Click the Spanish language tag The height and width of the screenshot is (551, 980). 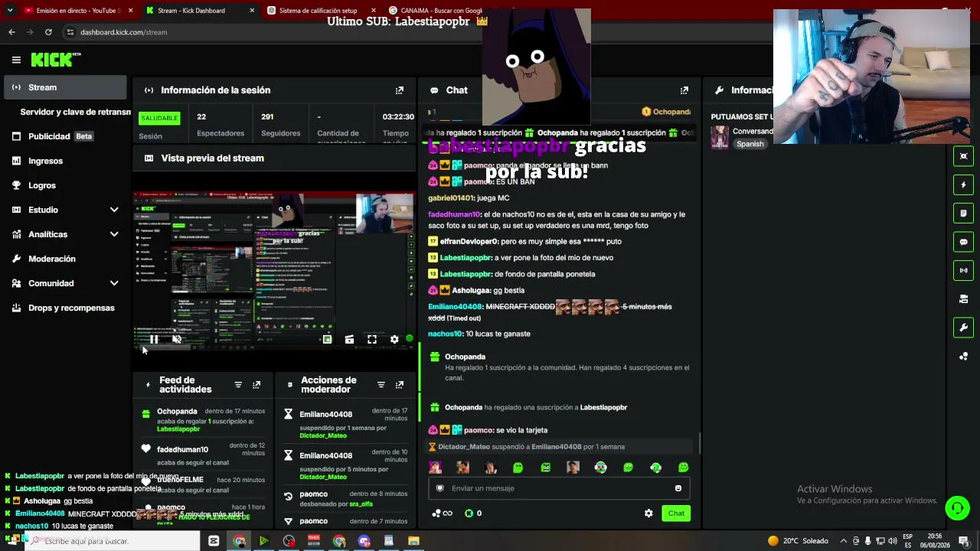coord(750,144)
